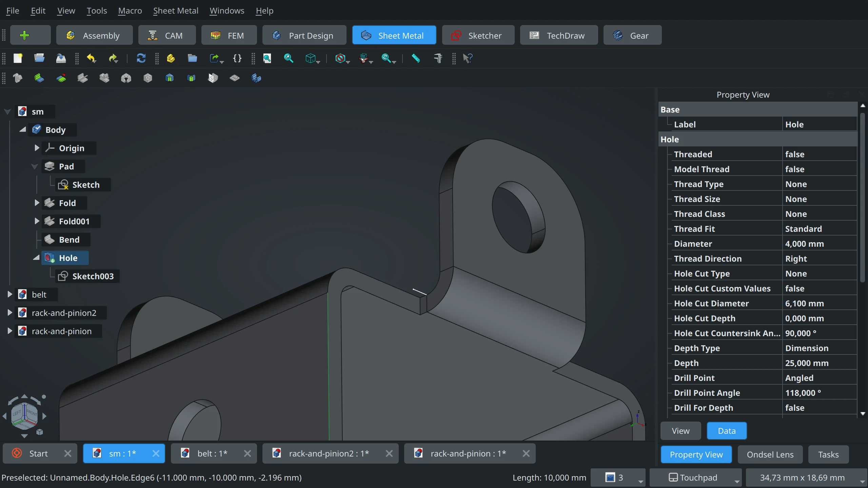Switch to the View properties tab
The width and height of the screenshot is (868, 488).
coord(680,431)
